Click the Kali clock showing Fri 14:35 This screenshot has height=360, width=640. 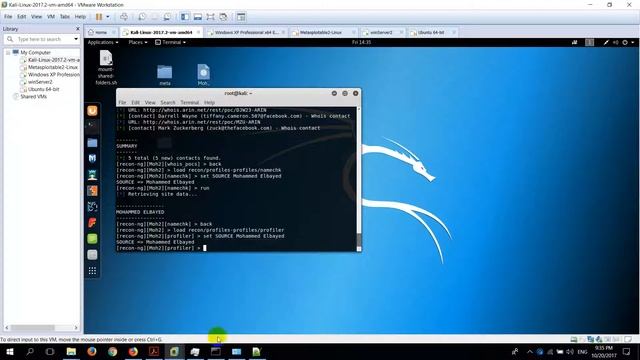pyautogui.click(x=361, y=42)
